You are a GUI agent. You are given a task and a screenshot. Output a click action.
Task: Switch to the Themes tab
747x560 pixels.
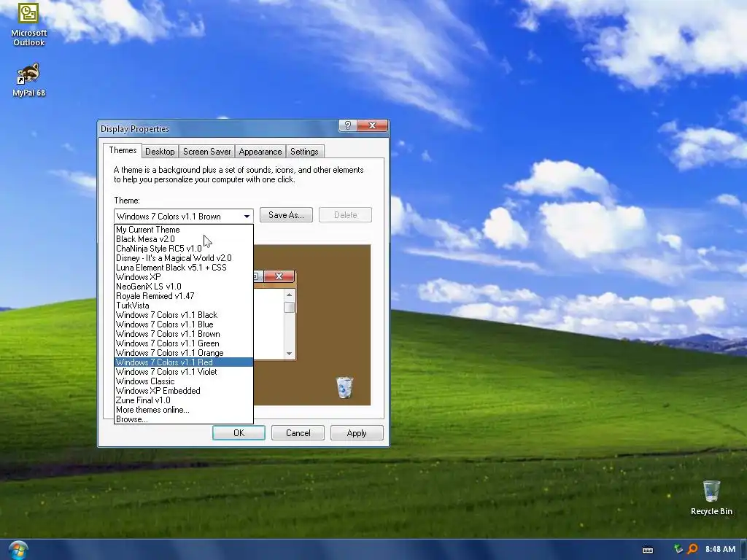[x=123, y=150]
